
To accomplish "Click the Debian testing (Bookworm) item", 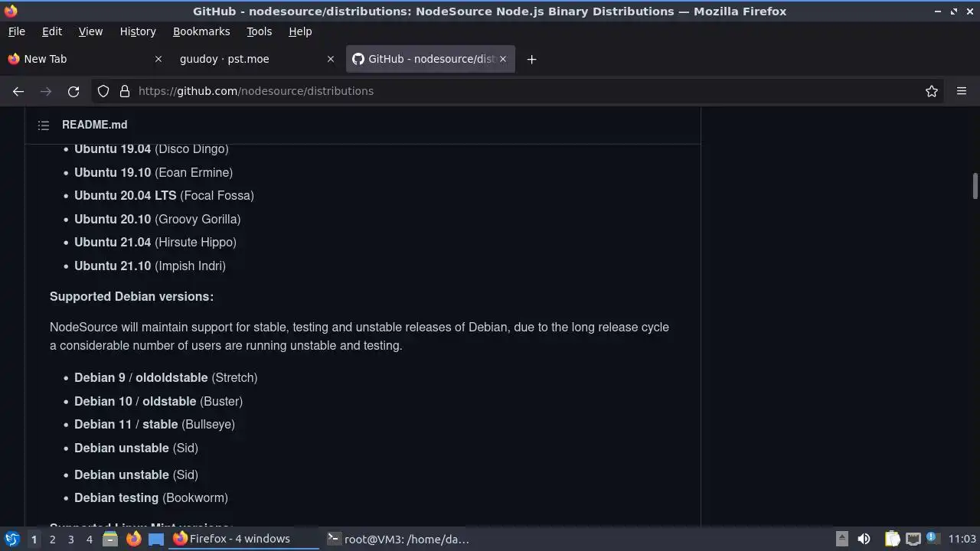I will pyautogui.click(x=151, y=497).
